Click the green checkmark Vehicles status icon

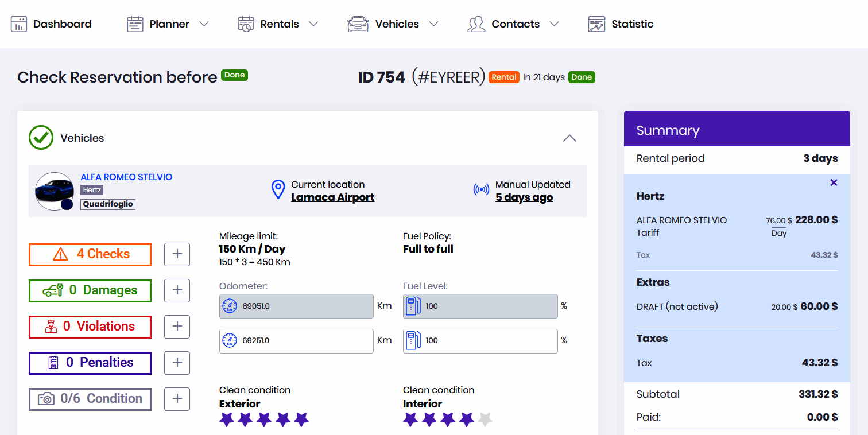coord(41,138)
